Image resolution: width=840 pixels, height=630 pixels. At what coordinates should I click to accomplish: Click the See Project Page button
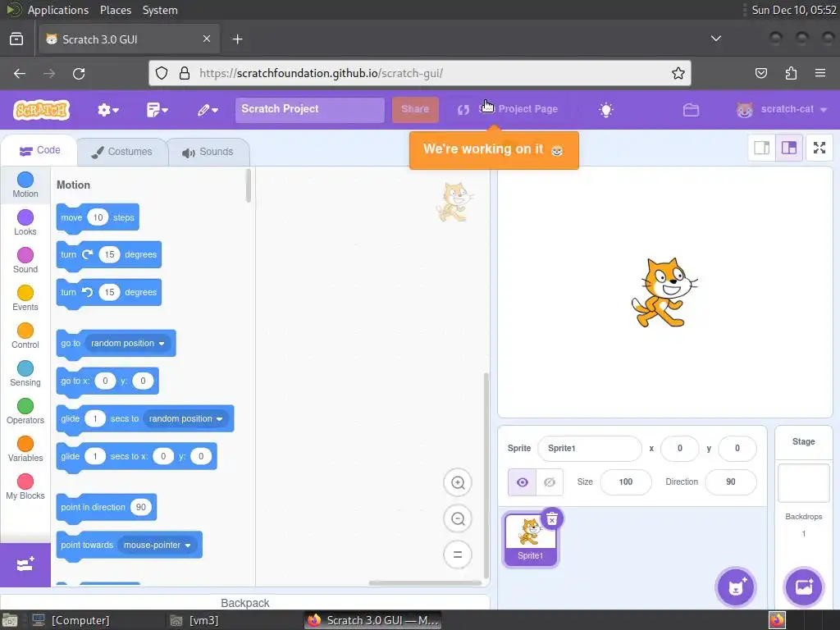click(507, 109)
